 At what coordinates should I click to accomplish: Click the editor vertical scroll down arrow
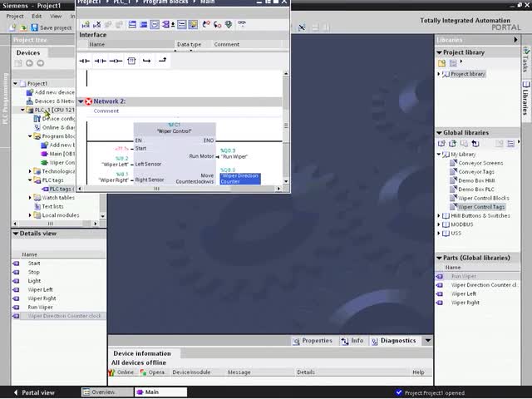pyautogui.click(x=286, y=181)
